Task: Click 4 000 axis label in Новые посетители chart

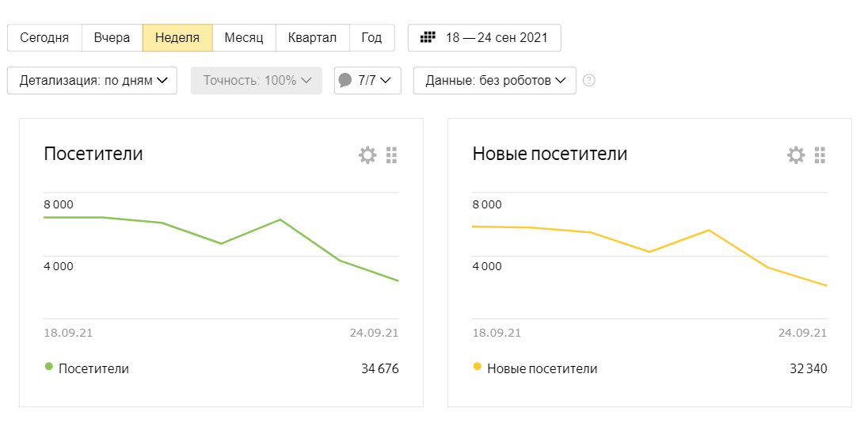Action: pos(487,266)
